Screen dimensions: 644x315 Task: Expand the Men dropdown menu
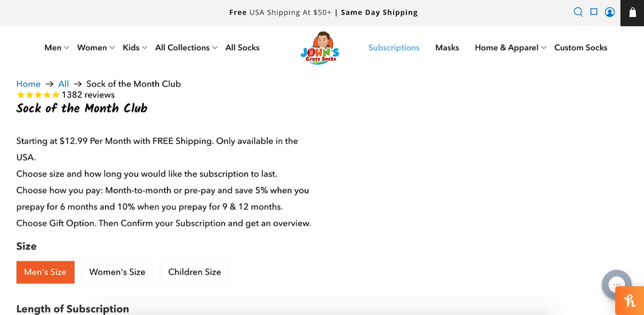[x=57, y=48]
